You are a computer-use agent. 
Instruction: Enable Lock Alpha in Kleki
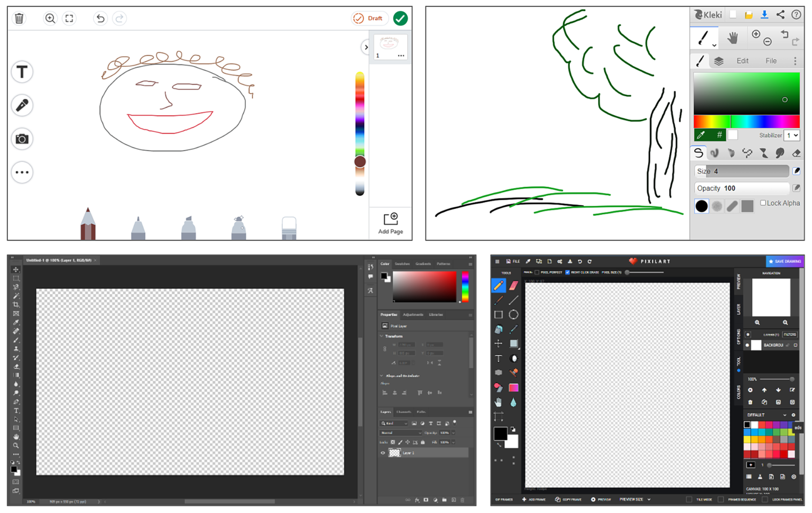pos(763,203)
